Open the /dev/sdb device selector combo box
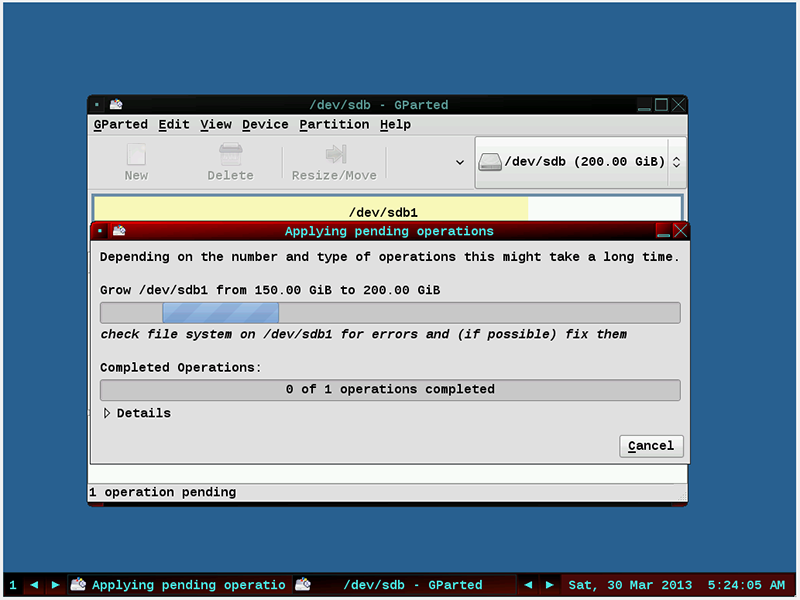The width and height of the screenshot is (800, 600). [x=581, y=162]
